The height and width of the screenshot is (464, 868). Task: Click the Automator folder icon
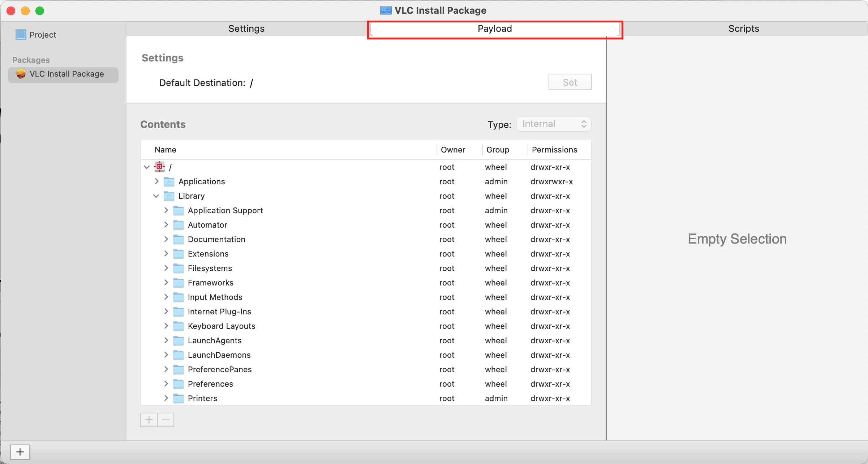click(x=179, y=225)
